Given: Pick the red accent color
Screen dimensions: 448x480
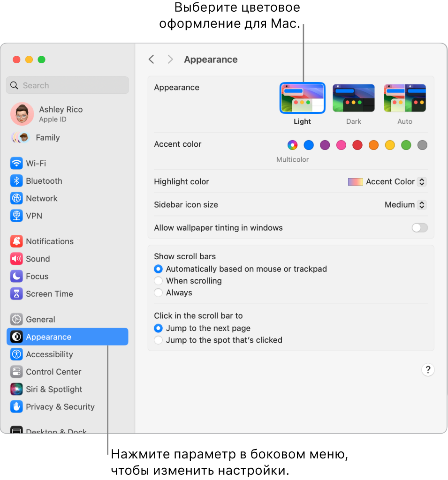Looking at the screenshot, I should pyautogui.click(x=357, y=145).
